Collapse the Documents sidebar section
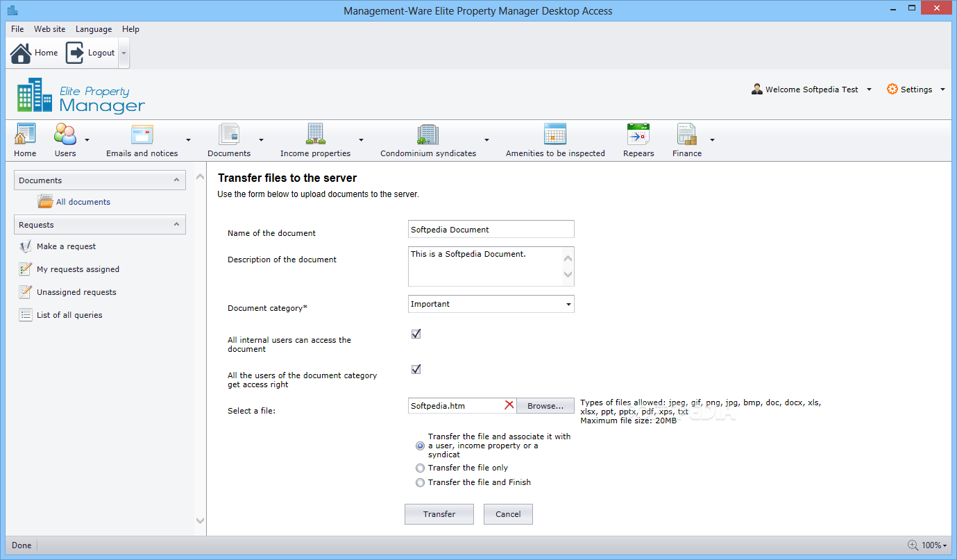 176,180
